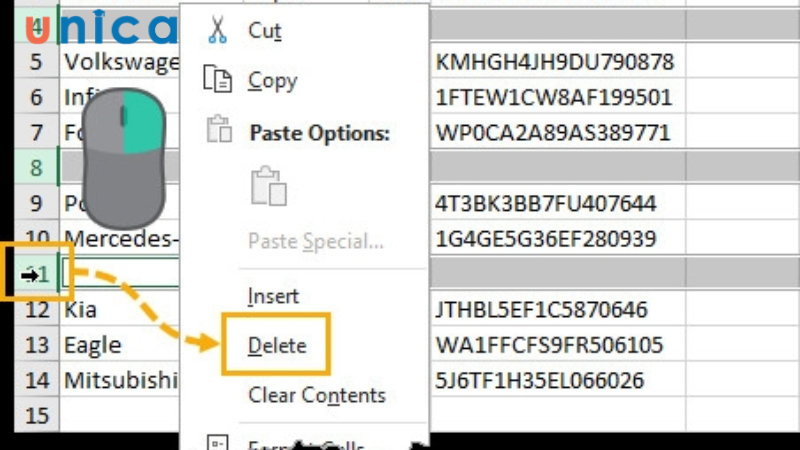Image resolution: width=800 pixels, height=450 pixels.
Task: Choose Delete from the context menu
Action: (277, 346)
